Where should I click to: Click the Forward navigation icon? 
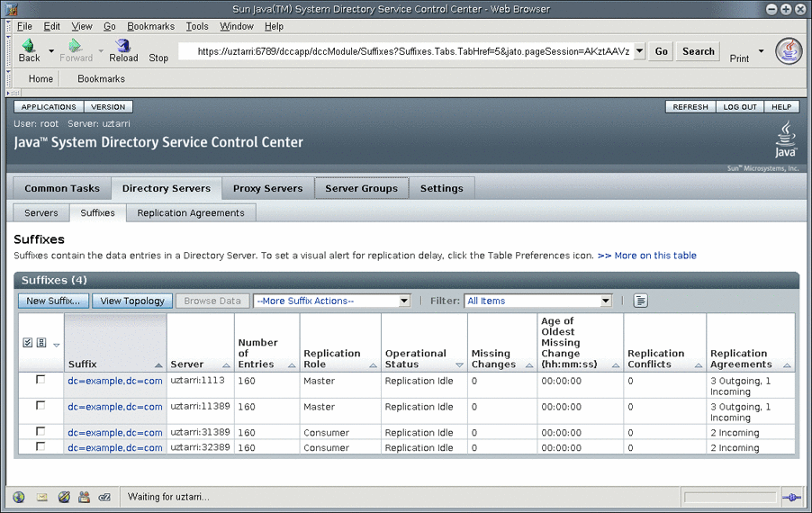[76, 46]
